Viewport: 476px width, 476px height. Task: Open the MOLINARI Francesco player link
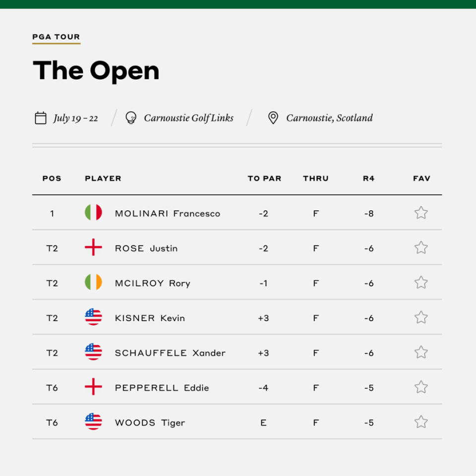pyautogui.click(x=168, y=214)
